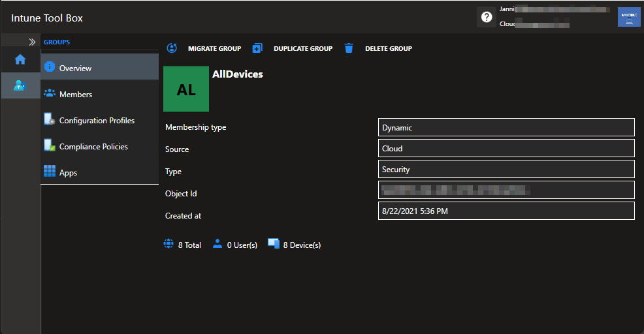
Task: Click the Source field showing Cloud
Action: (x=506, y=148)
